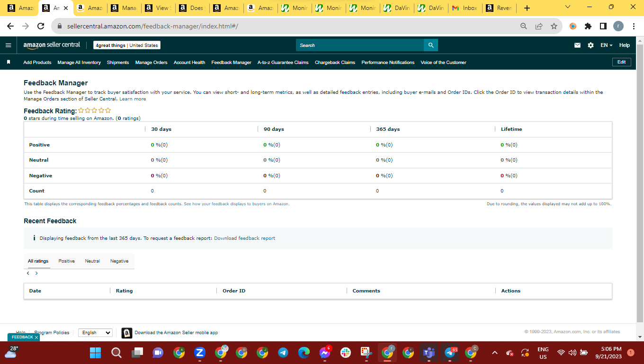This screenshot has height=364, width=644.
Task: Open Chargeback Claims in the navigation bar
Action: [x=335, y=62]
